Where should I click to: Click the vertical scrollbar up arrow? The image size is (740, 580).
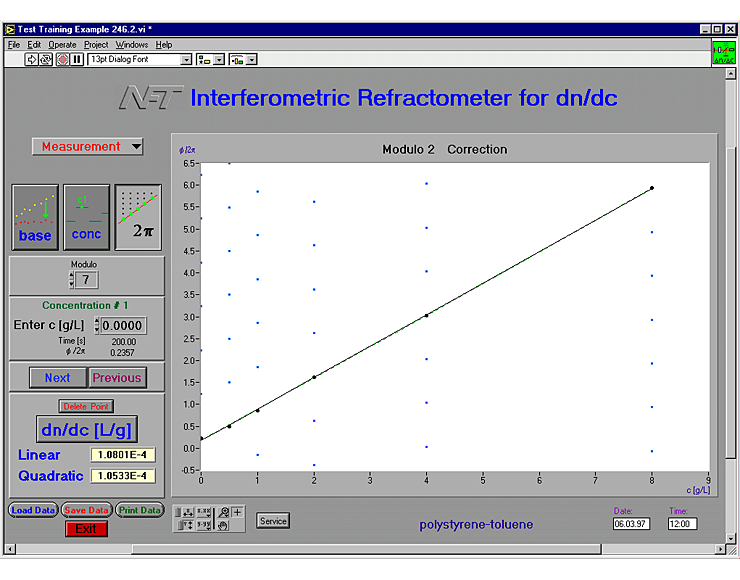coord(731,74)
